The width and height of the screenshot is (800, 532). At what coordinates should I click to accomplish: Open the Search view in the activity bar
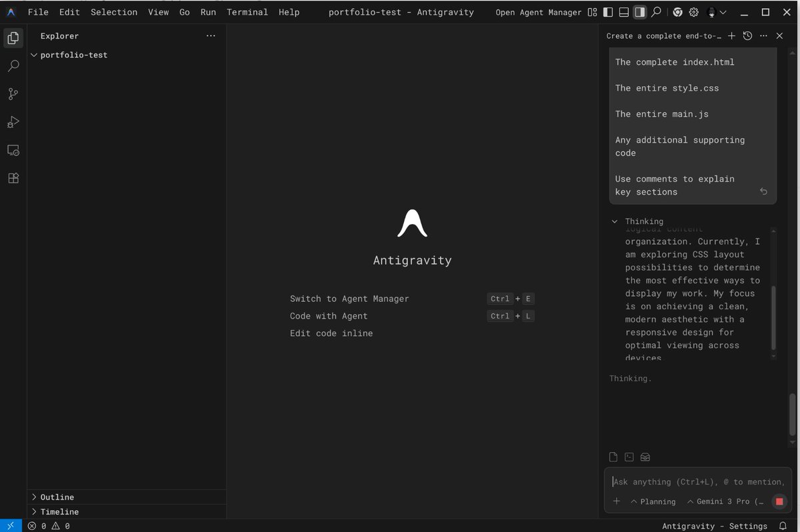13,66
